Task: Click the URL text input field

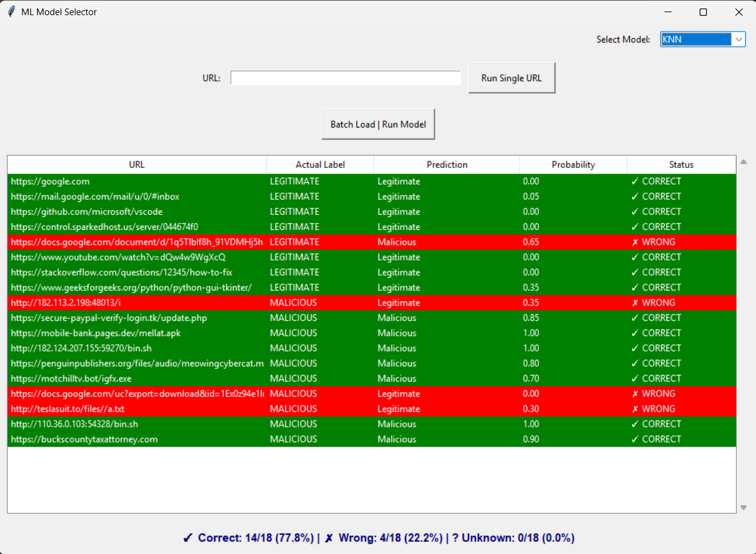Action: pyautogui.click(x=346, y=78)
